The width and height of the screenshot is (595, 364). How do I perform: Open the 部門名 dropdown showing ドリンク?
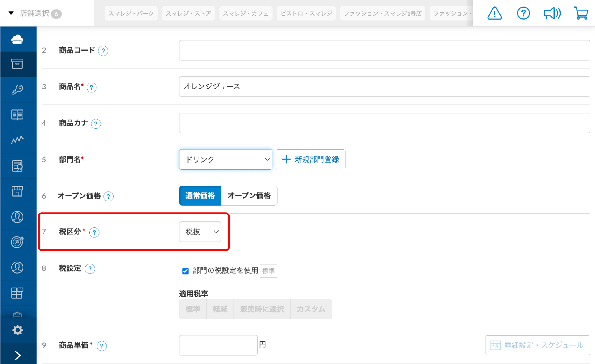(225, 159)
